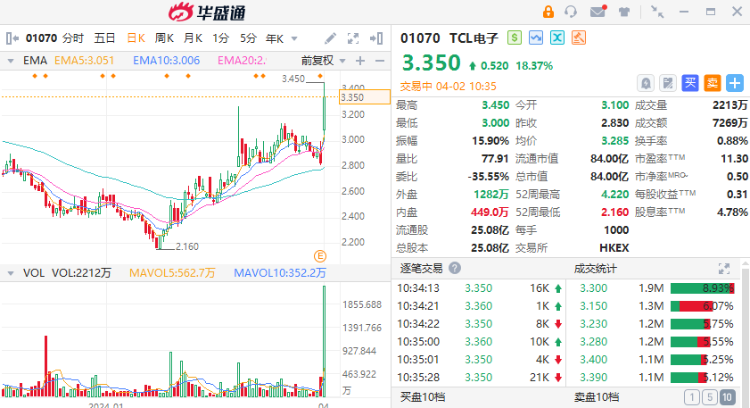This screenshot has height=408, width=750.
Task: Zoom in chart with plus icon
Action: [x=360, y=61]
